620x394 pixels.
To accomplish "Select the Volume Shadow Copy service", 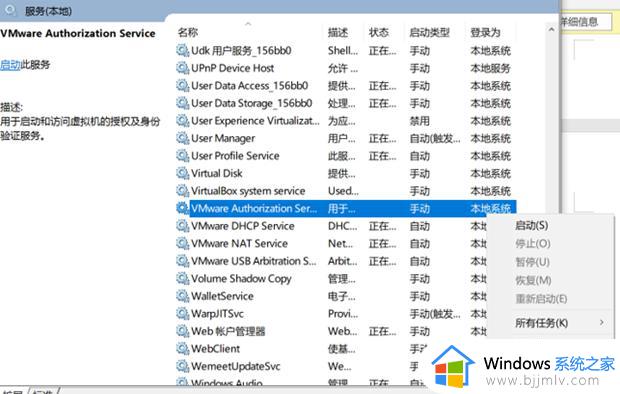I will coord(241,278).
